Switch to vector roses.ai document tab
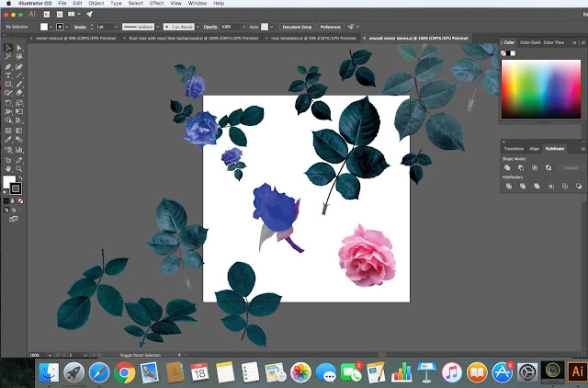The width and height of the screenshot is (588, 388). point(75,39)
